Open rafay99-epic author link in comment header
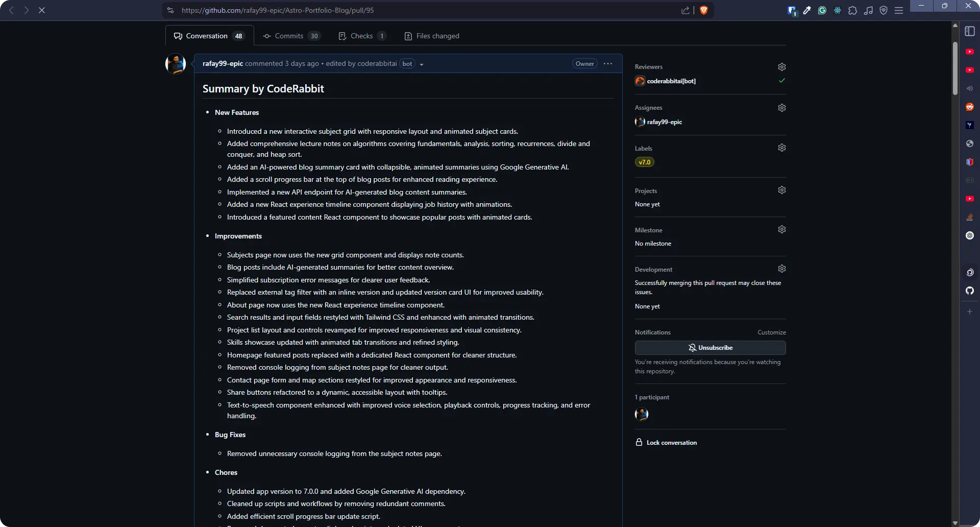980x527 pixels. coord(223,64)
